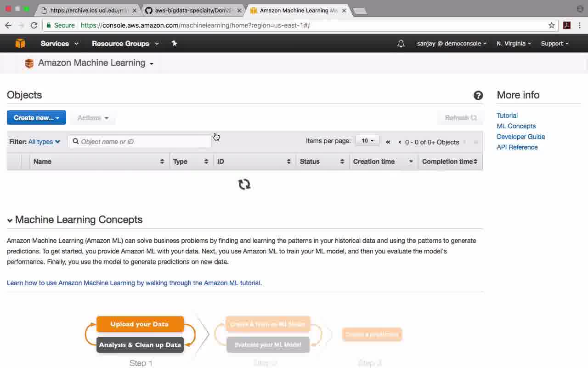Open the Create new... dropdown
The width and height of the screenshot is (588, 368).
tap(36, 118)
